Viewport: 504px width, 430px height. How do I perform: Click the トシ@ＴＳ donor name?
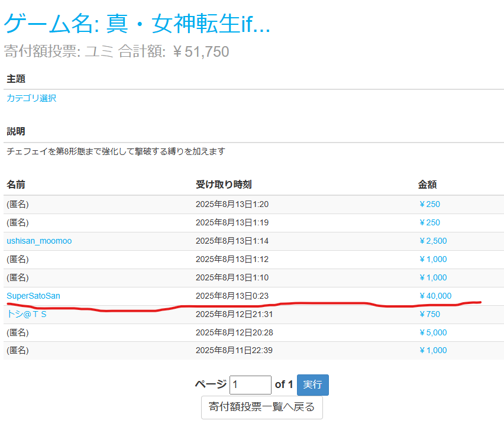[x=27, y=314]
